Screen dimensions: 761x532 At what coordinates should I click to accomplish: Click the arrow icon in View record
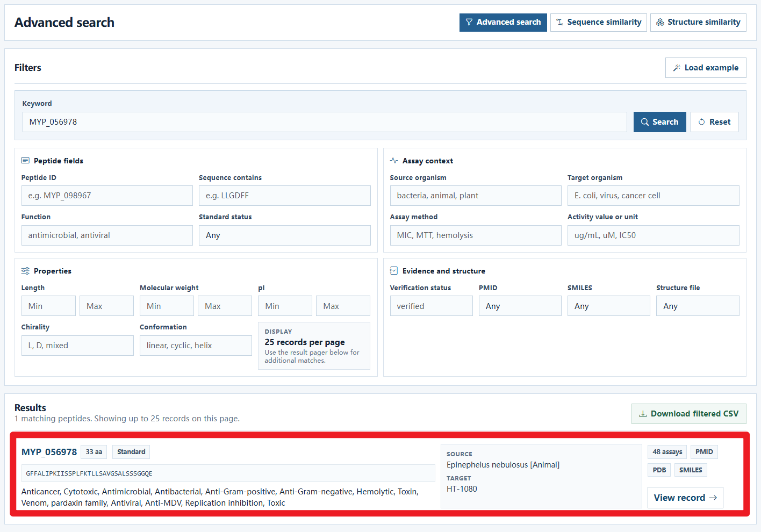(x=713, y=498)
